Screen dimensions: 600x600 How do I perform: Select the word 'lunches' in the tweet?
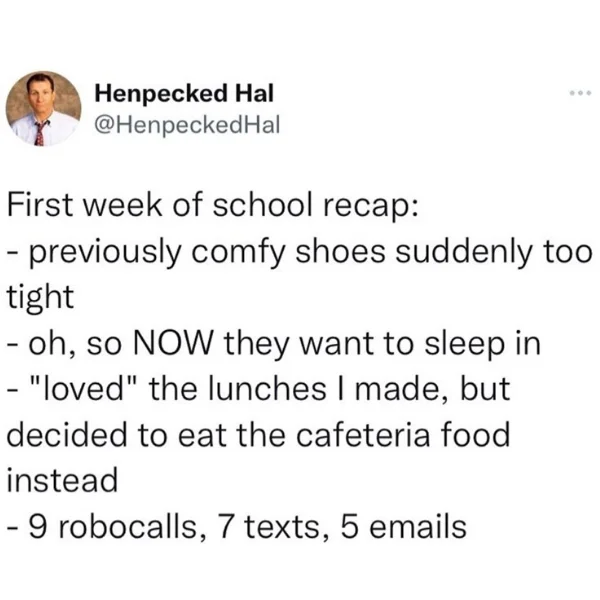click(x=268, y=389)
